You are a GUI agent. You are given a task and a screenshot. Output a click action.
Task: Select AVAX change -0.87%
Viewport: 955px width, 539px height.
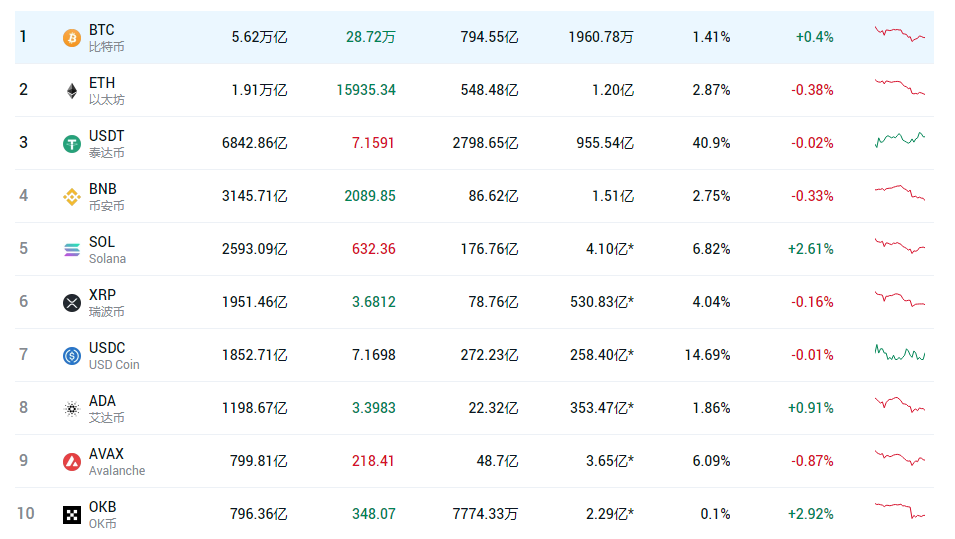[812, 461]
